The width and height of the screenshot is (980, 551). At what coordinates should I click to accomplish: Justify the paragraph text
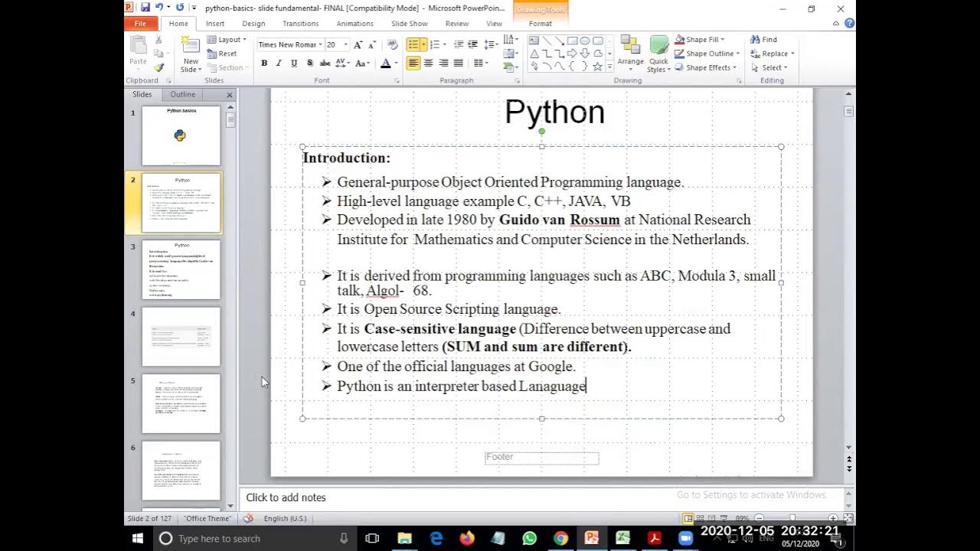pyautogui.click(x=458, y=64)
